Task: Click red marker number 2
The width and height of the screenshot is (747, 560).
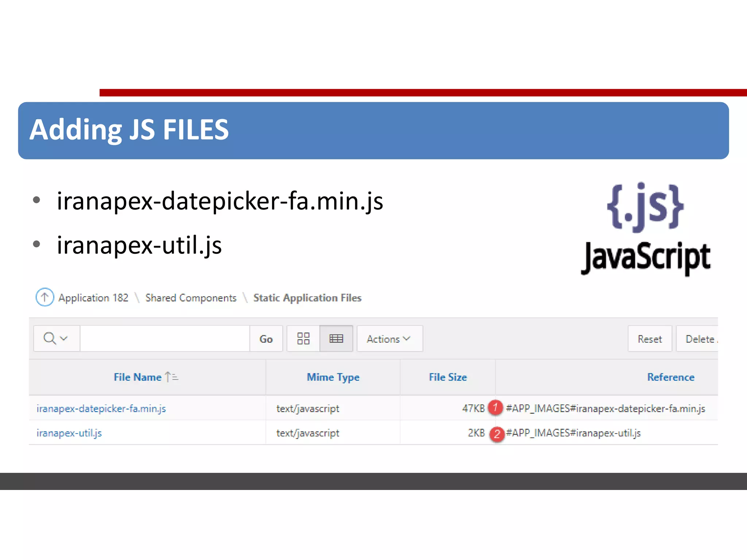Action: point(497,434)
